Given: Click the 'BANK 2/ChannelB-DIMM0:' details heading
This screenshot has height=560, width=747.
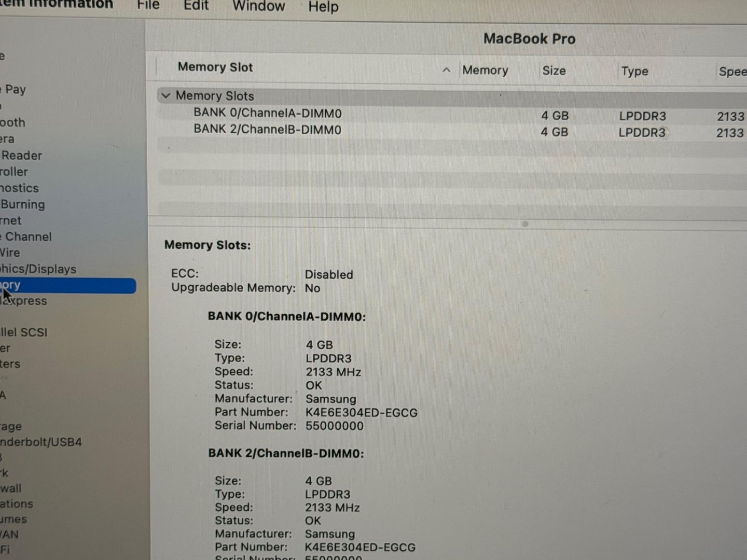Looking at the screenshot, I should pos(286,453).
